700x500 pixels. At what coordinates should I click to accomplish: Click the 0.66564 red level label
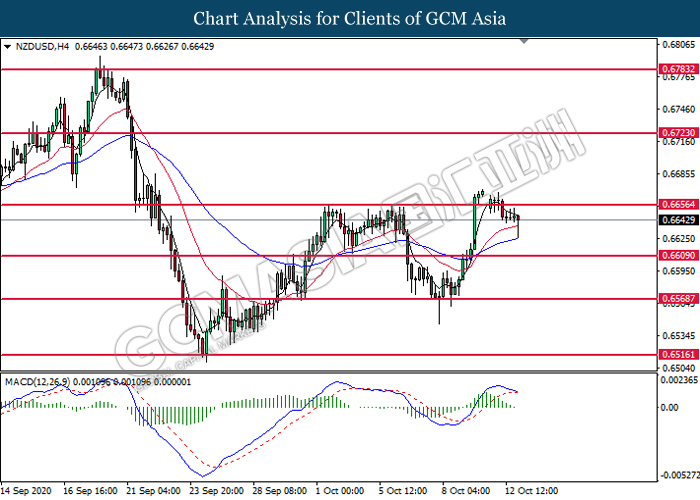[x=678, y=204]
